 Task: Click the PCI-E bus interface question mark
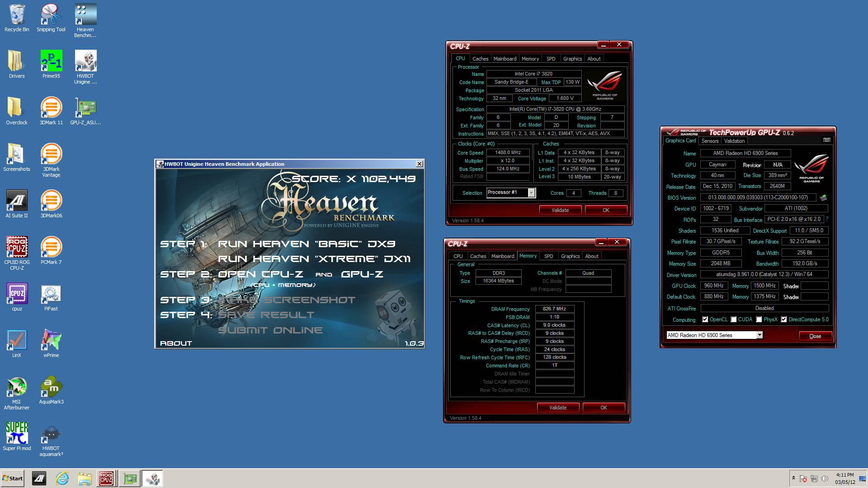(x=827, y=219)
